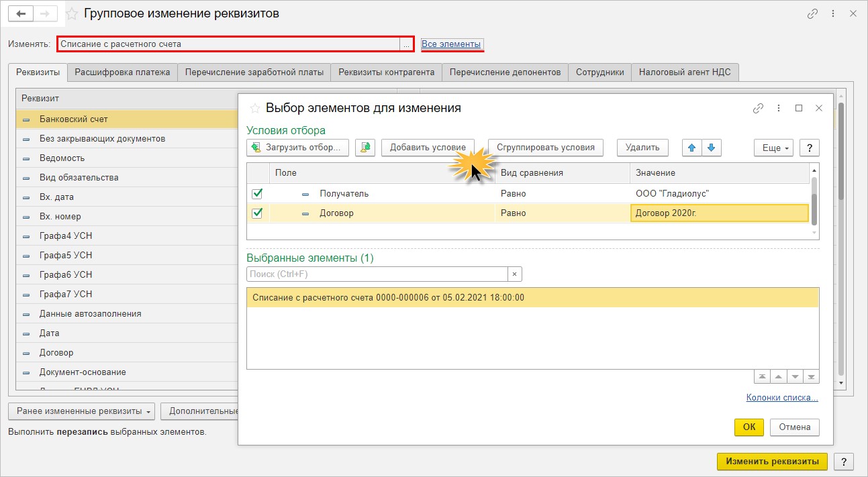Jump to first item in list
The width and height of the screenshot is (868, 477).
pyautogui.click(x=762, y=377)
